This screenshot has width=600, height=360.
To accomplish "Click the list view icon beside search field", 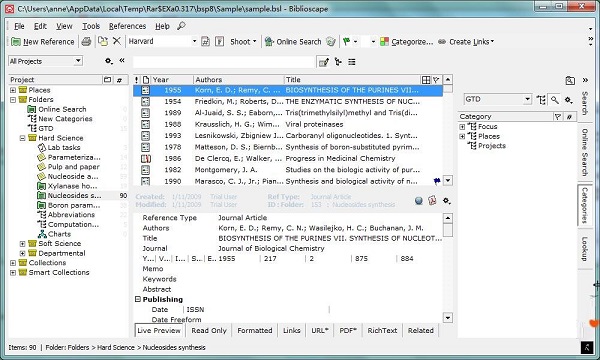I will (352, 62).
